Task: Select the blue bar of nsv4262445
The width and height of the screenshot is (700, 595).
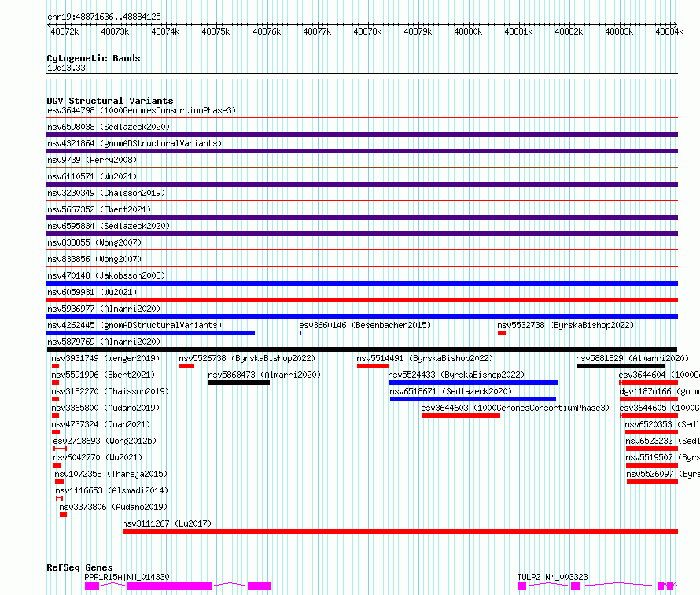Action: pos(150,333)
